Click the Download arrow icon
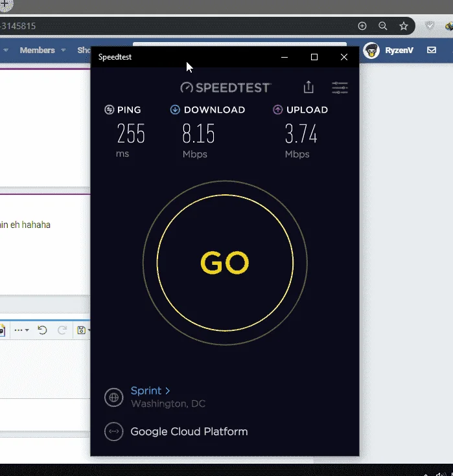453x476 pixels. click(175, 109)
